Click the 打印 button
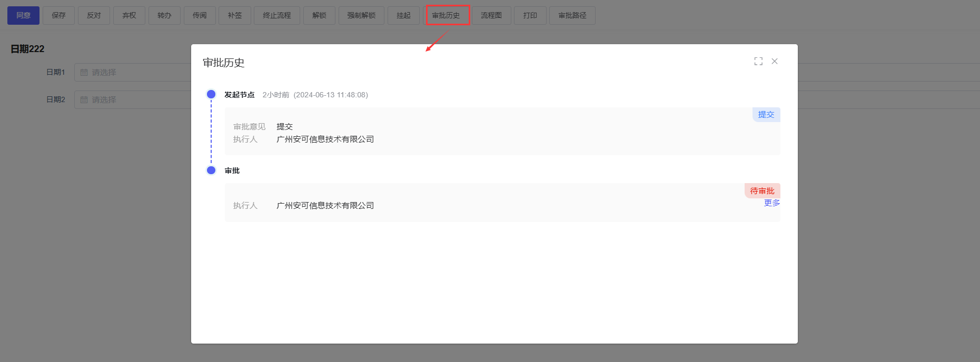The height and width of the screenshot is (362, 980). pyautogui.click(x=530, y=16)
